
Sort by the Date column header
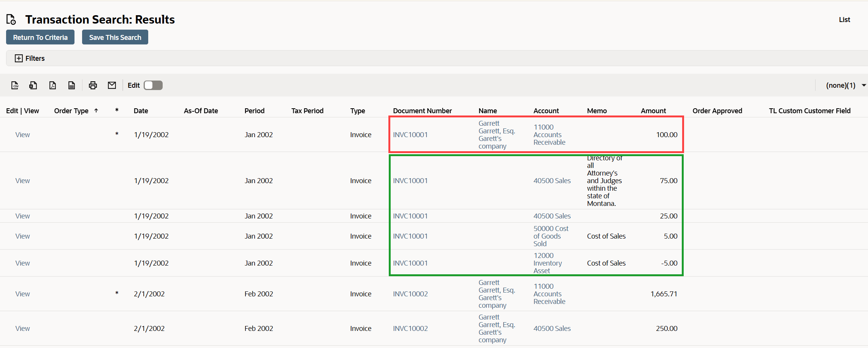pos(141,111)
